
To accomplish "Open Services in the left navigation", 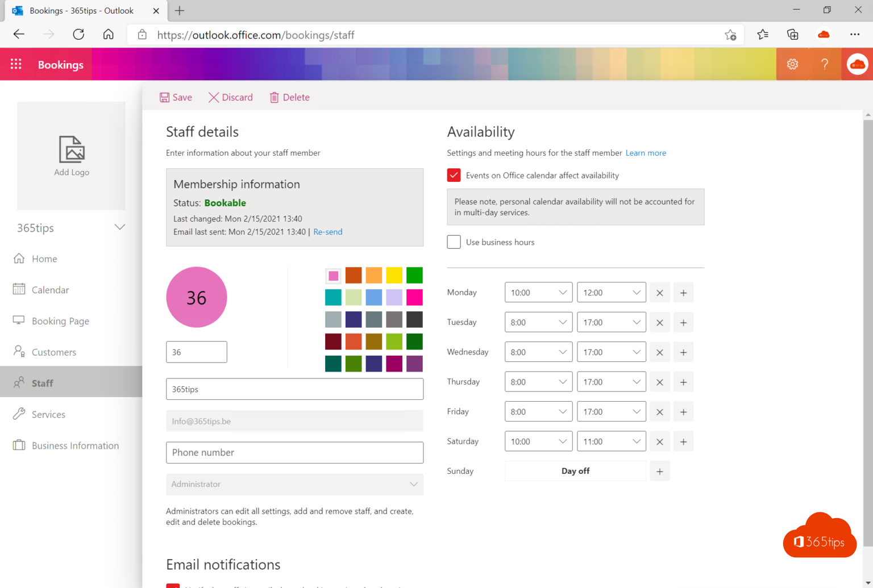I will click(x=48, y=415).
